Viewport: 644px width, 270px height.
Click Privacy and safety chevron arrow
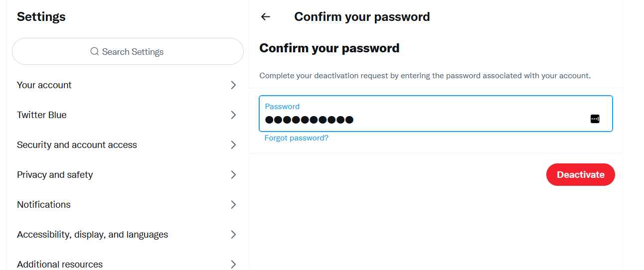click(233, 175)
